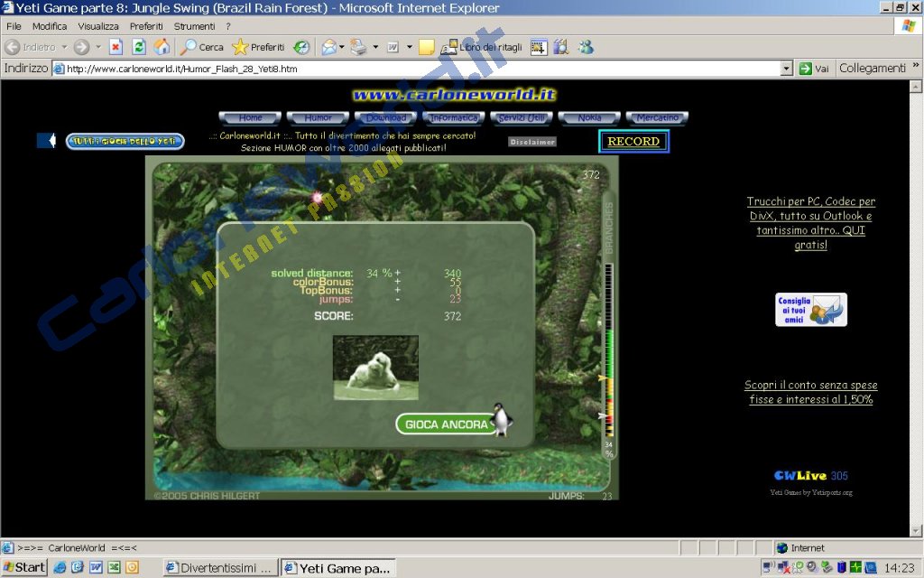This screenshot has width=924, height=578.
Task: Open the address bar URL dropdown
Action: tap(787, 69)
